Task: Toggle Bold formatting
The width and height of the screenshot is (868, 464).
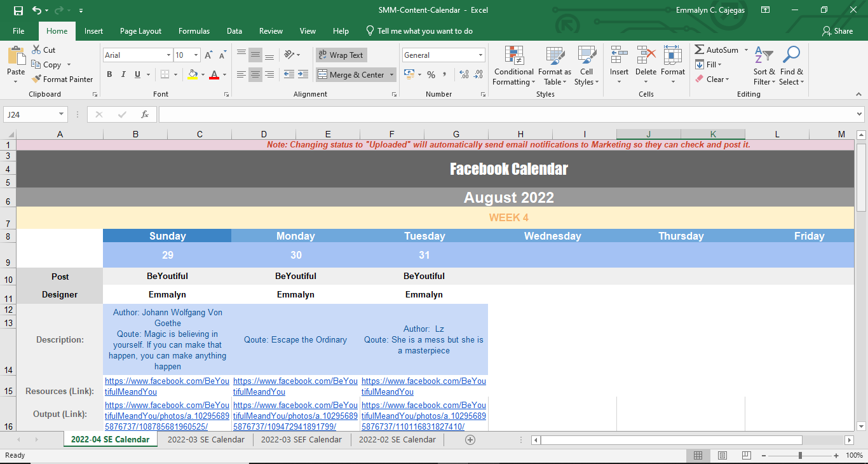Action: click(x=109, y=74)
